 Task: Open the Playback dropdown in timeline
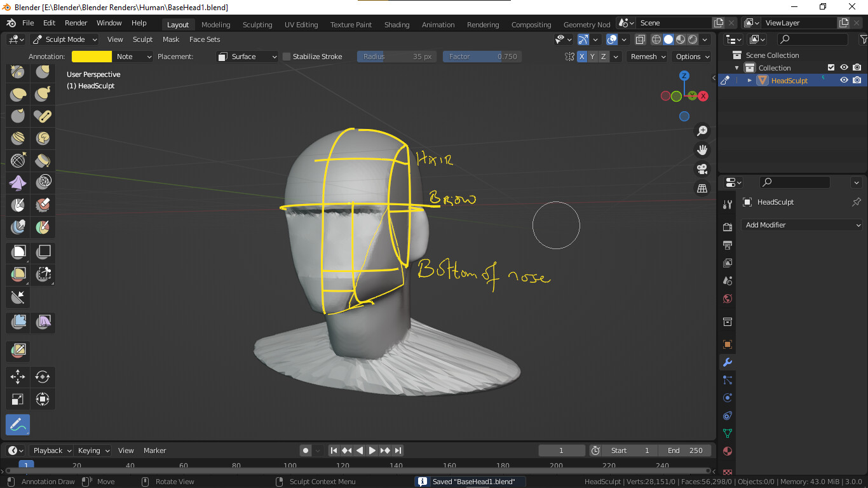pyautogui.click(x=51, y=451)
